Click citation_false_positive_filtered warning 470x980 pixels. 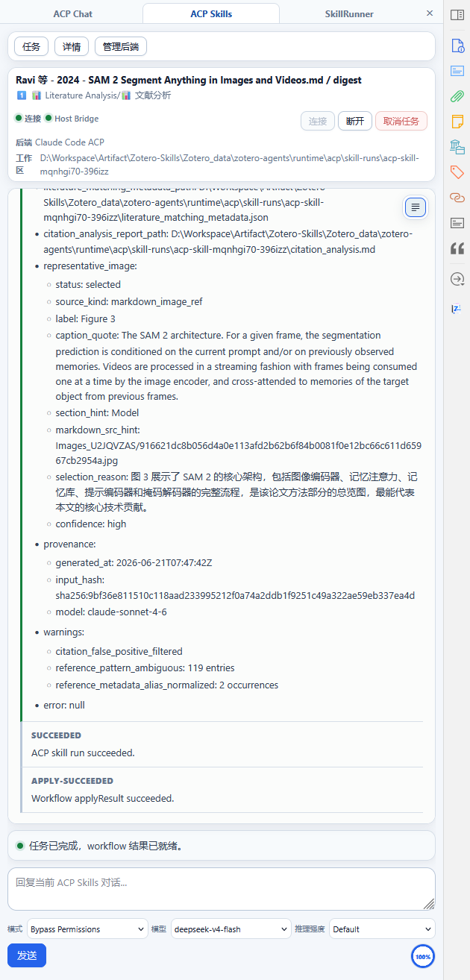tap(119, 652)
